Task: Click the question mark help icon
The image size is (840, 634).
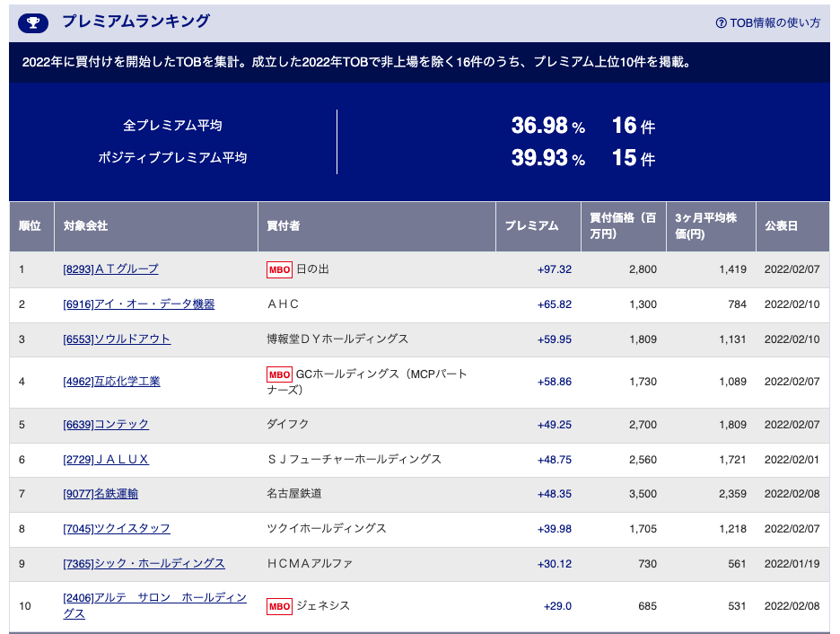Action: (x=721, y=23)
